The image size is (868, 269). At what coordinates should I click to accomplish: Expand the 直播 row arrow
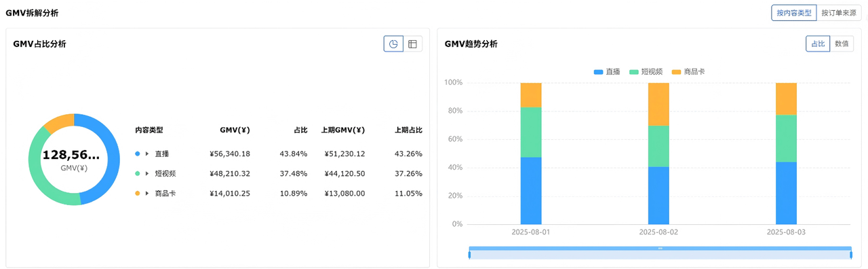[x=146, y=154]
